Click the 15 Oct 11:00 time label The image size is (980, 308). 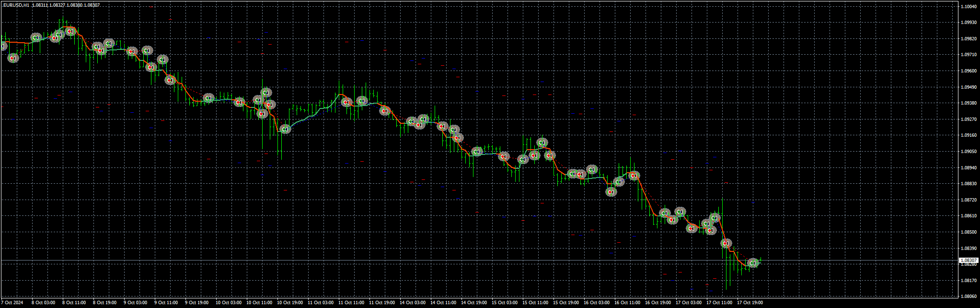[x=535, y=303]
